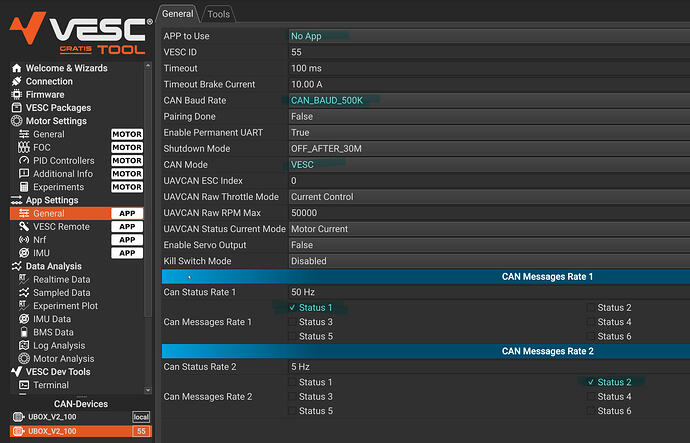The image size is (690, 443).
Task: Open the Realtime Data page
Action: (x=77, y=279)
